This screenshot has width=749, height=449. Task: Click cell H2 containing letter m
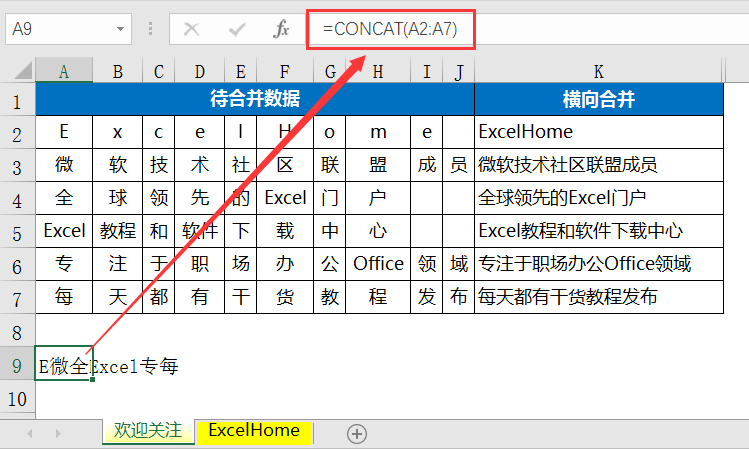[x=378, y=132]
